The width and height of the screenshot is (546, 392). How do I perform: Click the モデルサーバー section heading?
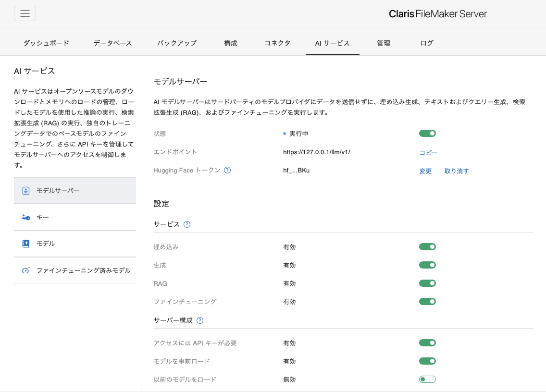180,82
